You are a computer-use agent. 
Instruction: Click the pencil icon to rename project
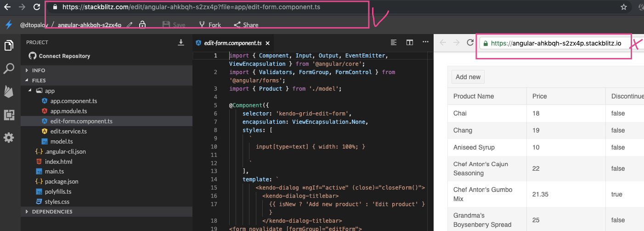pos(130,25)
